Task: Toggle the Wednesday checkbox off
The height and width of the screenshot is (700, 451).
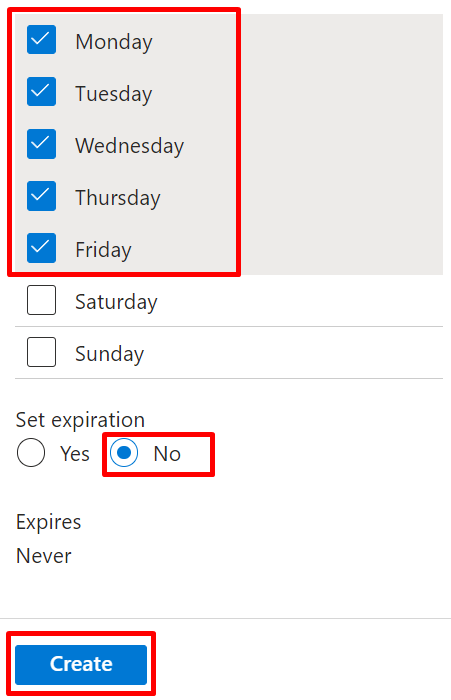Action: pos(41,144)
